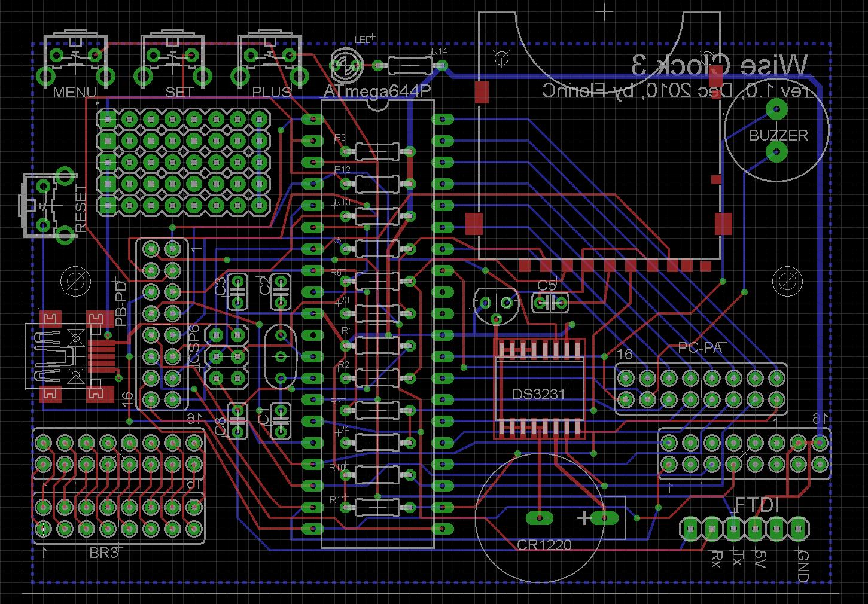
Task: Select resistor R12
Action: pyautogui.click(x=377, y=183)
